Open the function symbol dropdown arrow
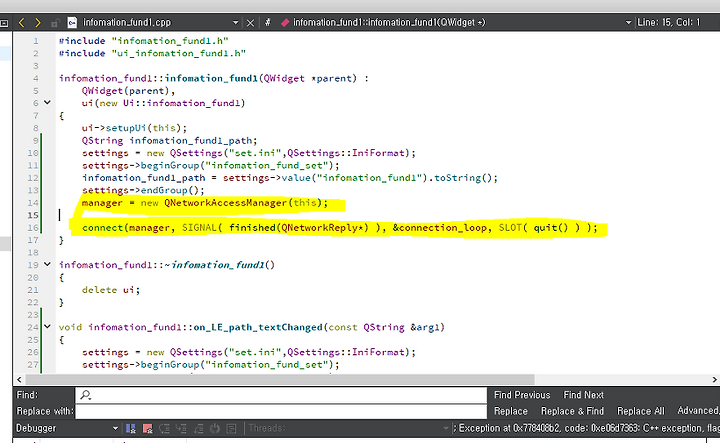720x443 pixels. tap(629, 22)
